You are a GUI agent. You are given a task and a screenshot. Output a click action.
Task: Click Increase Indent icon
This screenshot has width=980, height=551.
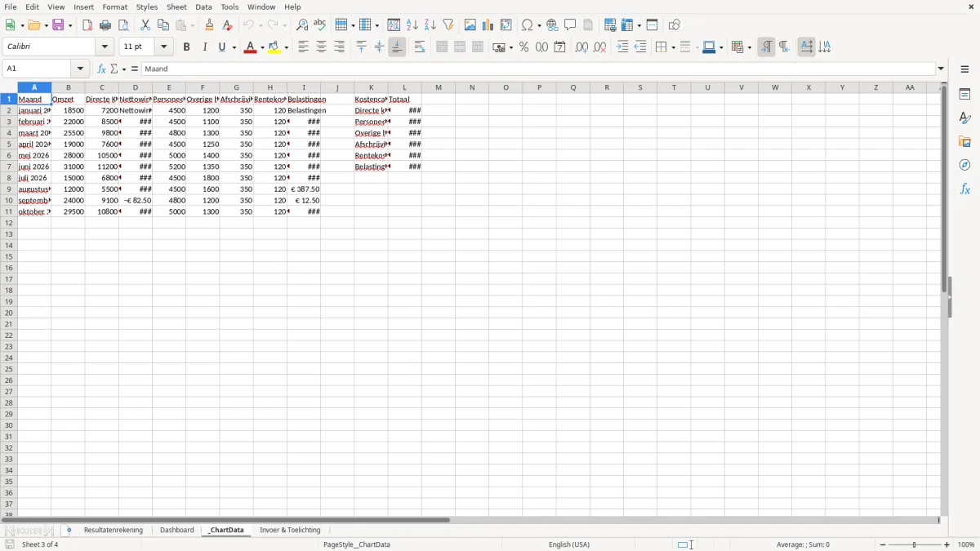click(x=622, y=47)
